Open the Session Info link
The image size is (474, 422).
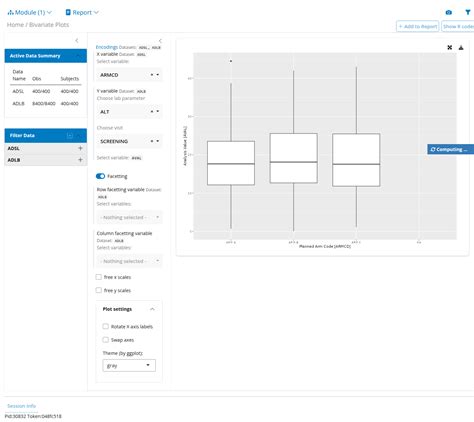tap(21, 406)
